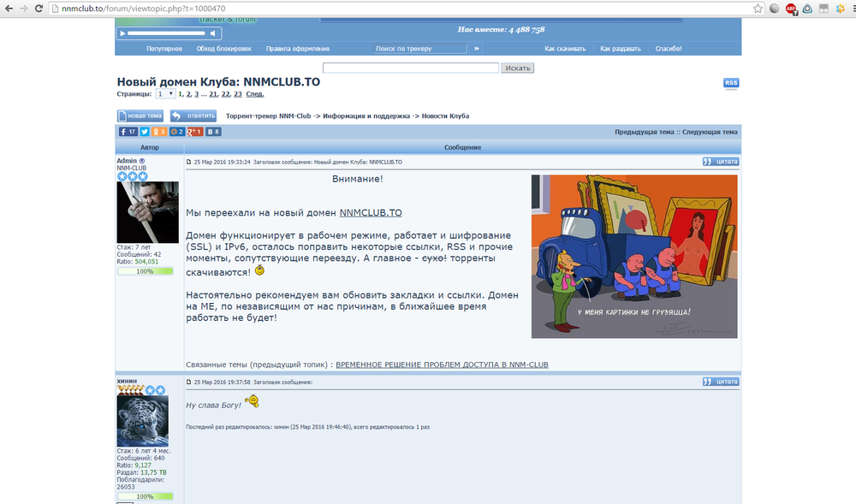Share the topic on Google Plus
The image size is (856, 504).
coord(195,132)
